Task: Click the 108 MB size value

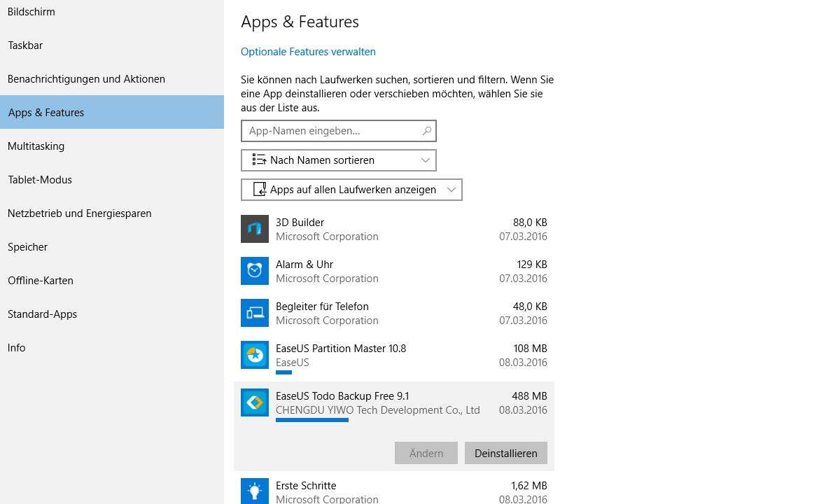Action: (530, 349)
